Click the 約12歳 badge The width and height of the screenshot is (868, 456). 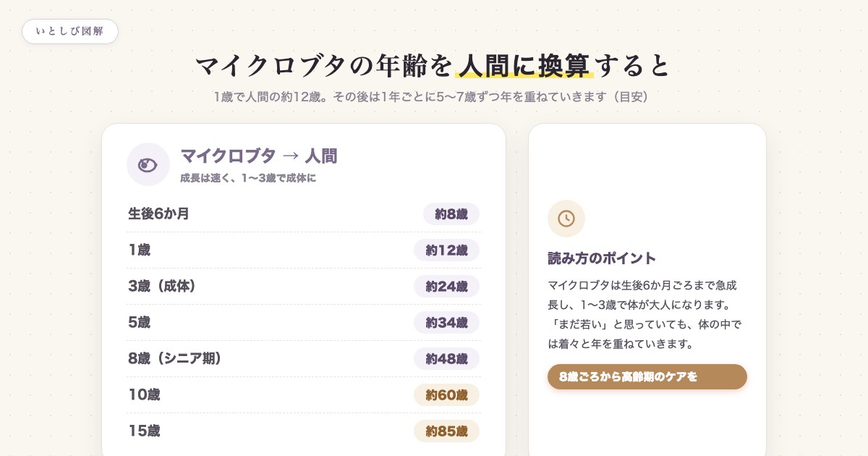446,250
